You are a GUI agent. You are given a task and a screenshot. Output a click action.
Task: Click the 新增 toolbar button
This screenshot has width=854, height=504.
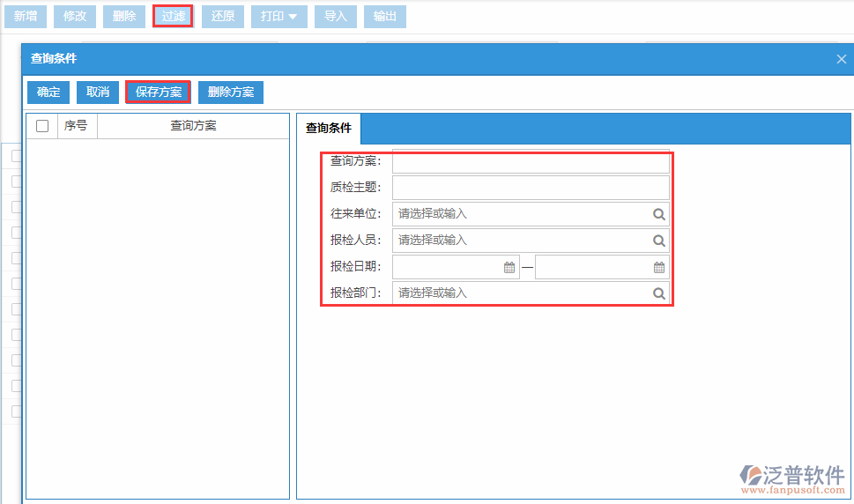click(26, 17)
